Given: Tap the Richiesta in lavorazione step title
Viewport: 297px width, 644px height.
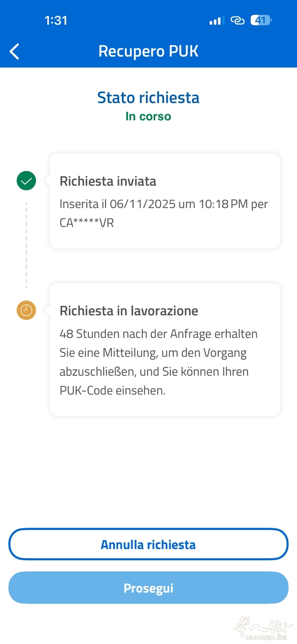Looking at the screenshot, I should pos(129,311).
